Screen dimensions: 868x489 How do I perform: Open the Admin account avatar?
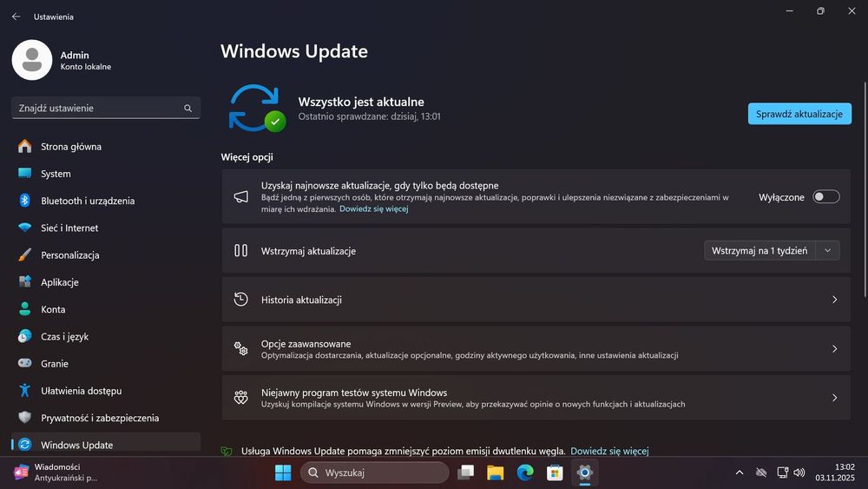[x=32, y=60]
